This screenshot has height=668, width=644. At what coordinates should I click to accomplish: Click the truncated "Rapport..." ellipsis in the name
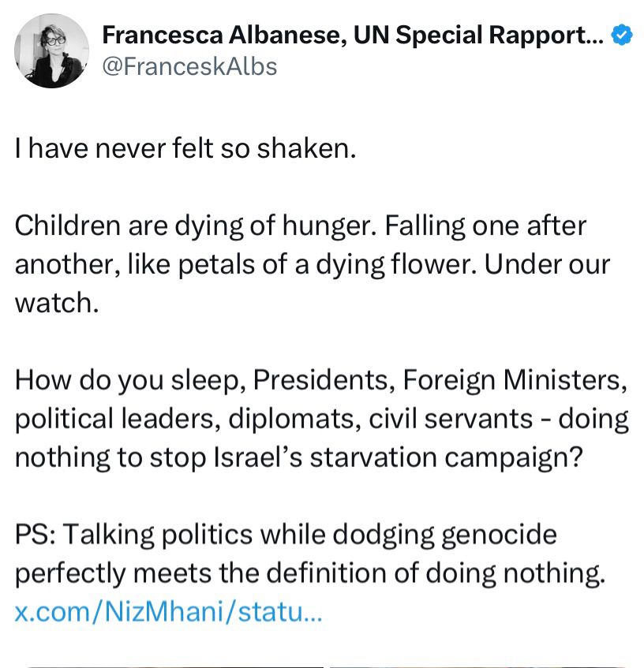546,35
